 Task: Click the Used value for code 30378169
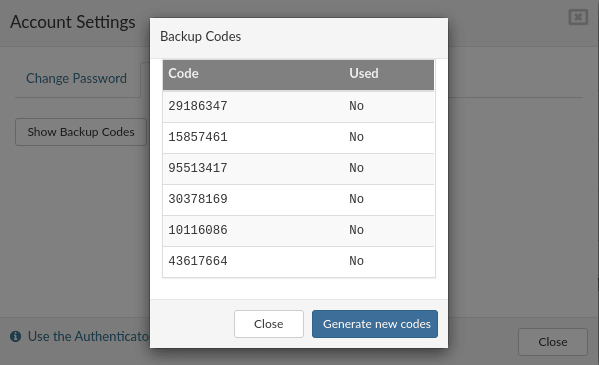356,199
